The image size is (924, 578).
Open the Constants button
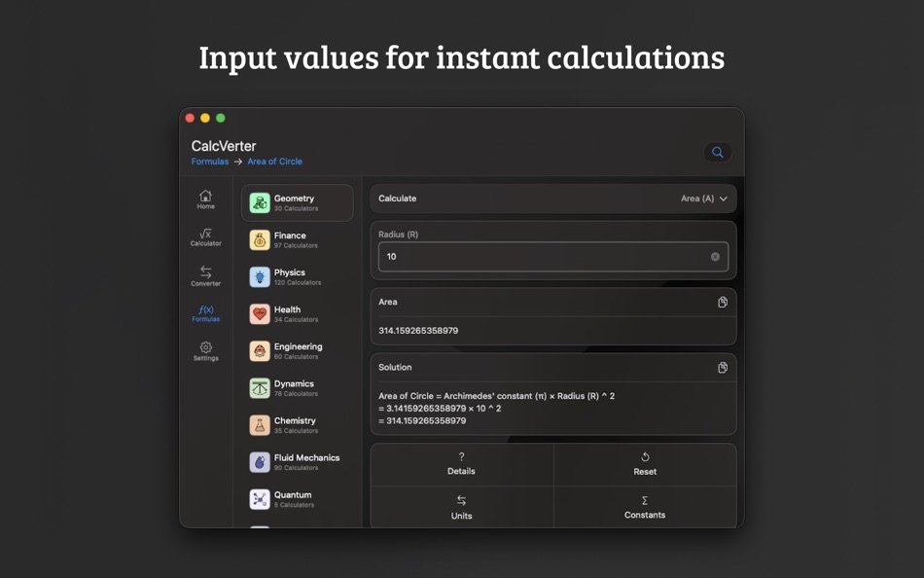point(645,507)
